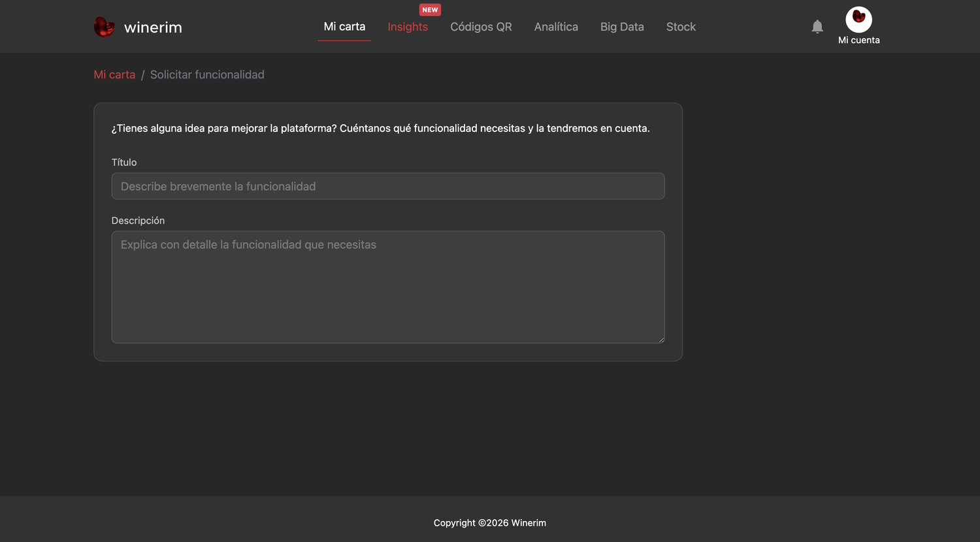Open the Mi carta tab
This screenshot has width=980, height=542.
pos(344,27)
